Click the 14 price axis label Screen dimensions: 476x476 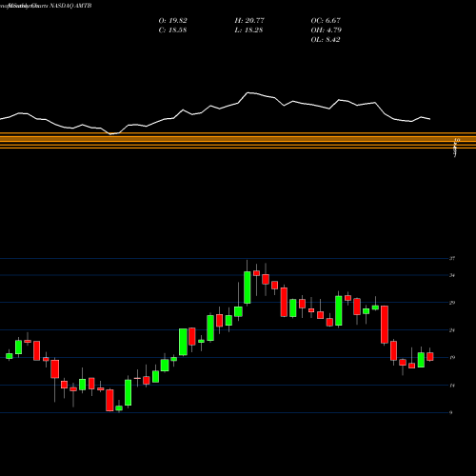point(452,386)
